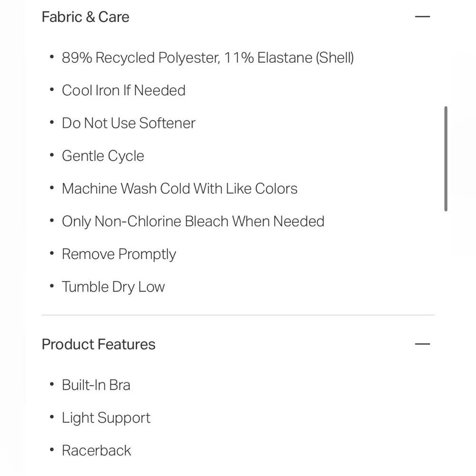This screenshot has height=476, width=476.
Task: Click the Tumble Dry Low item
Action: point(113,287)
